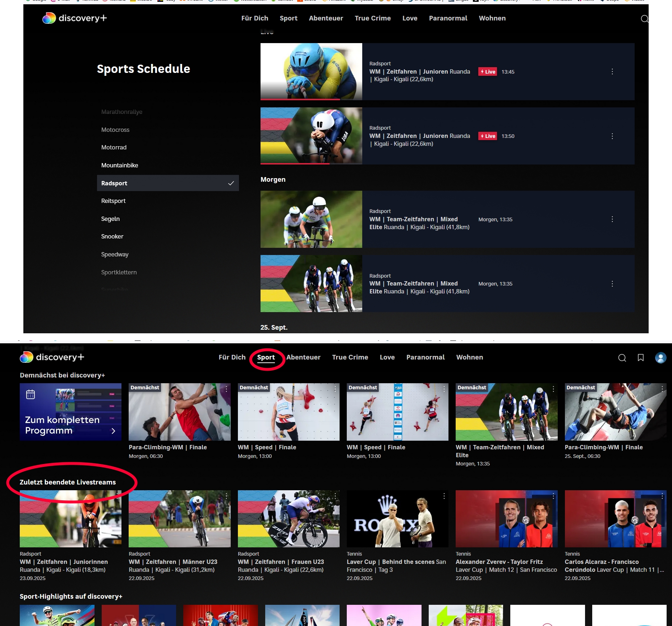The height and width of the screenshot is (626, 672).
Task: Open Love in the header with the profile avatar
Action: [387, 357]
